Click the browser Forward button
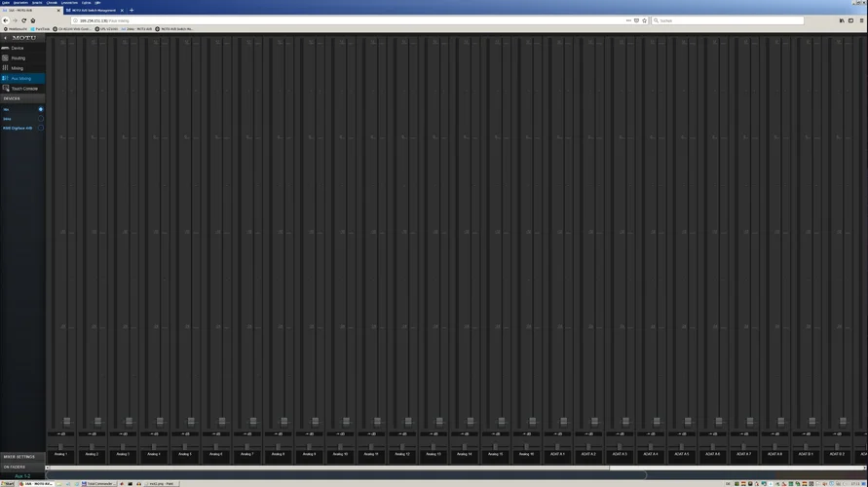Viewport: 868px width, 487px height. click(15, 20)
